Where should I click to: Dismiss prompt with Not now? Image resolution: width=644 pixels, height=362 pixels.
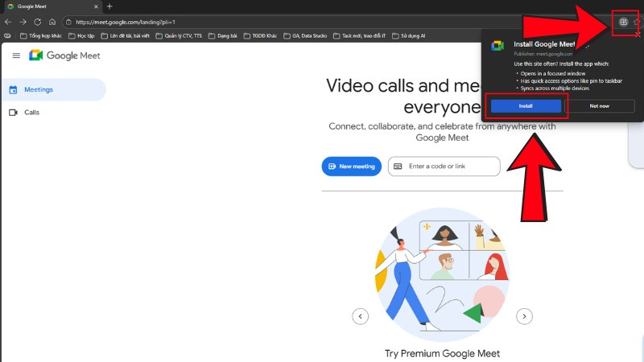[x=600, y=105]
